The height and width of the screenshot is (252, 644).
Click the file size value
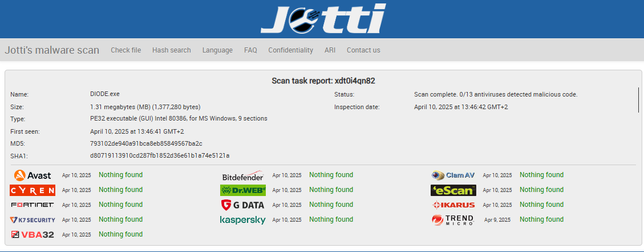click(x=145, y=107)
